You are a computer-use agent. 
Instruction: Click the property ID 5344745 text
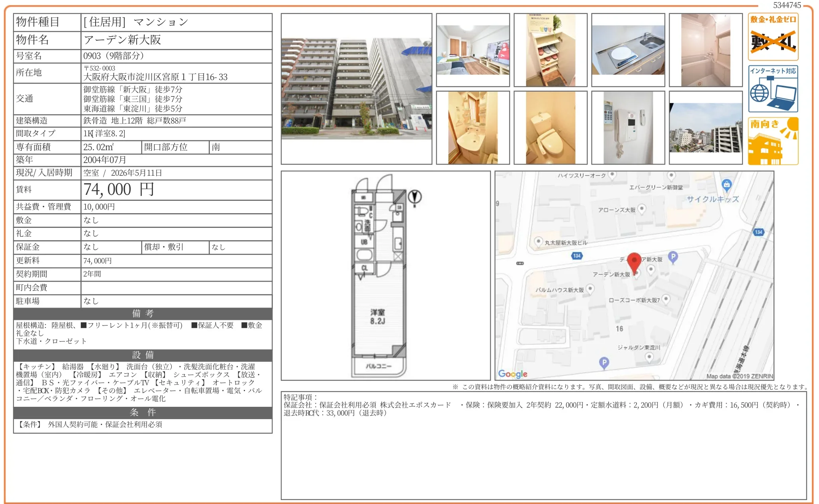(x=787, y=5)
